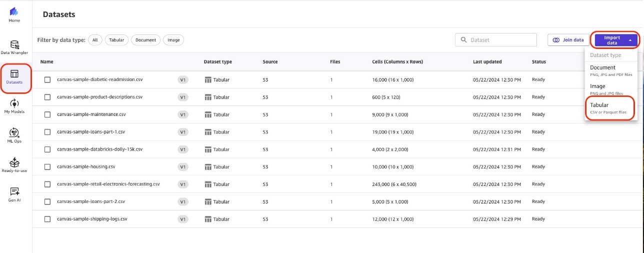Click V1 version badge for product-descriptions
644x253 pixels.
pos(183,97)
